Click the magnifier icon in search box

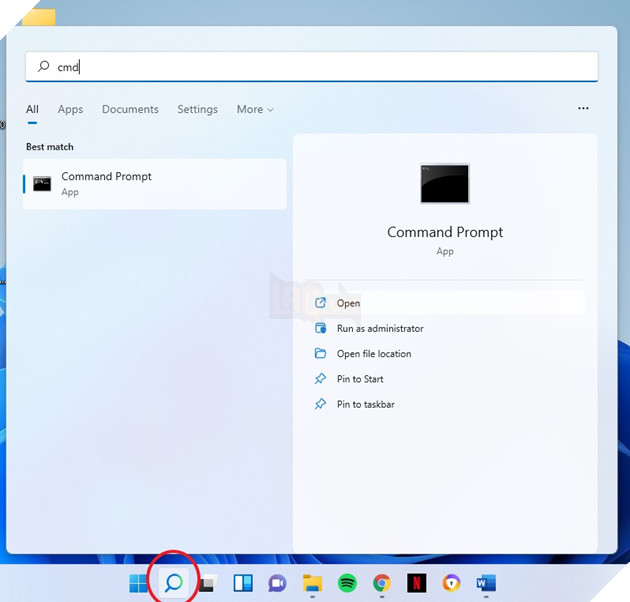point(43,66)
